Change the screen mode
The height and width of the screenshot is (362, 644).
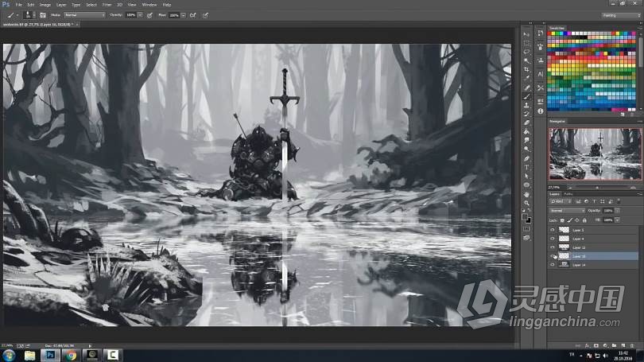pos(526,238)
